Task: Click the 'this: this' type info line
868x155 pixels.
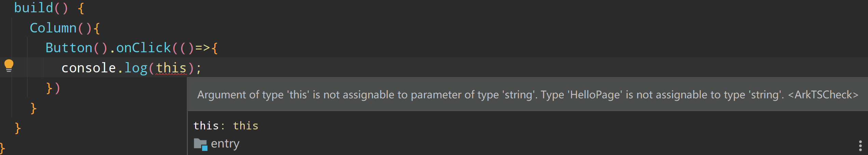Action: (226, 126)
